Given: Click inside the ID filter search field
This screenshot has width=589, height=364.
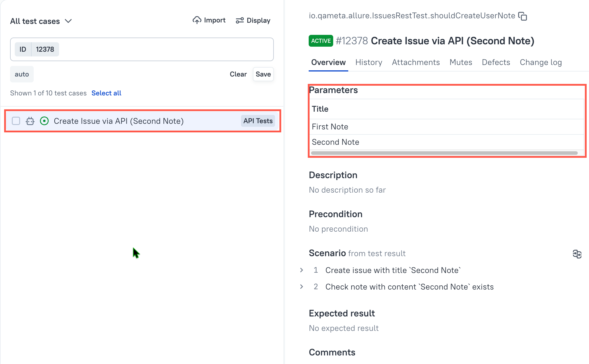Looking at the screenshot, I should click(x=165, y=49).
